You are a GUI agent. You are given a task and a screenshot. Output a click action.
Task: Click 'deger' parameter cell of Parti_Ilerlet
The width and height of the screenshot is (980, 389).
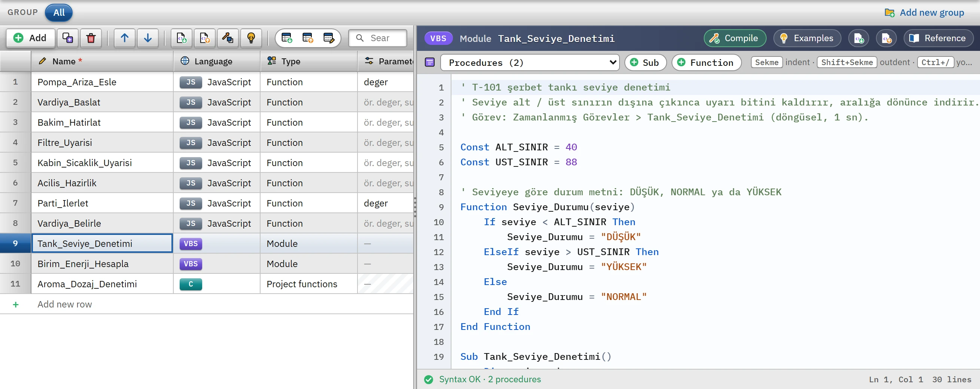coord(386,203)
